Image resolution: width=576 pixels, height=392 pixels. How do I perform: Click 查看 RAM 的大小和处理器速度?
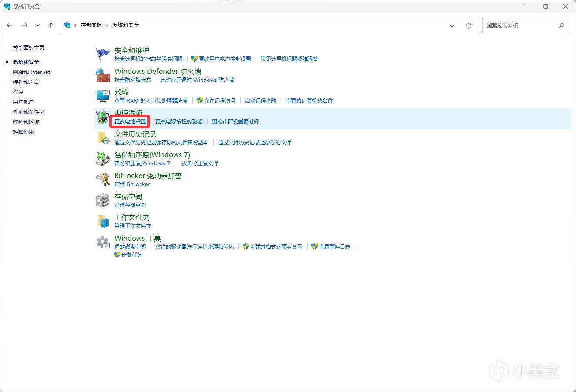151,101
